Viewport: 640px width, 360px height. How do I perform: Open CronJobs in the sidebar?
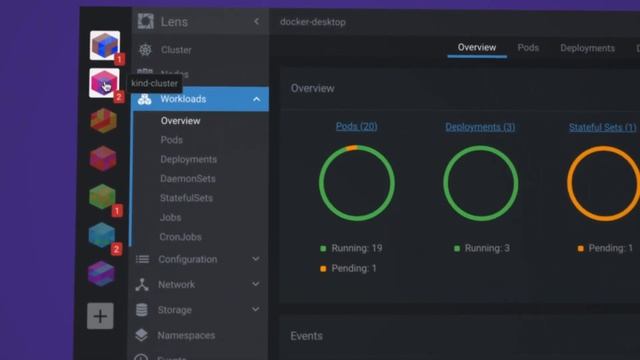(x=180, y=237)
